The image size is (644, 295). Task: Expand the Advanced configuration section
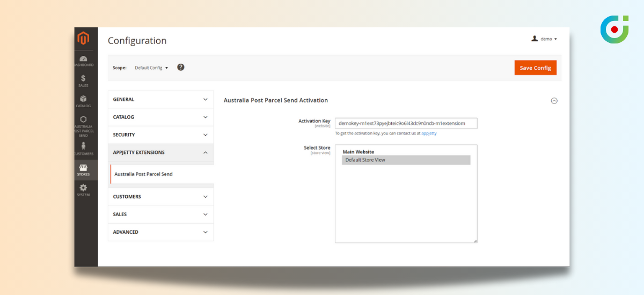coord(160,232)
